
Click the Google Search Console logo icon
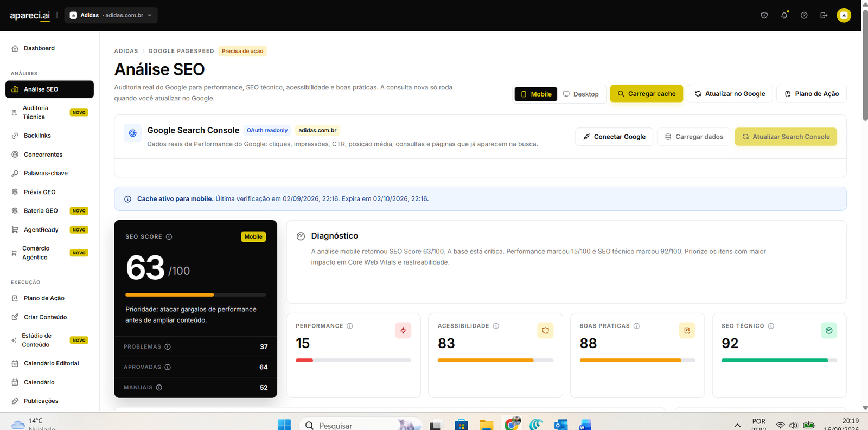133,133
